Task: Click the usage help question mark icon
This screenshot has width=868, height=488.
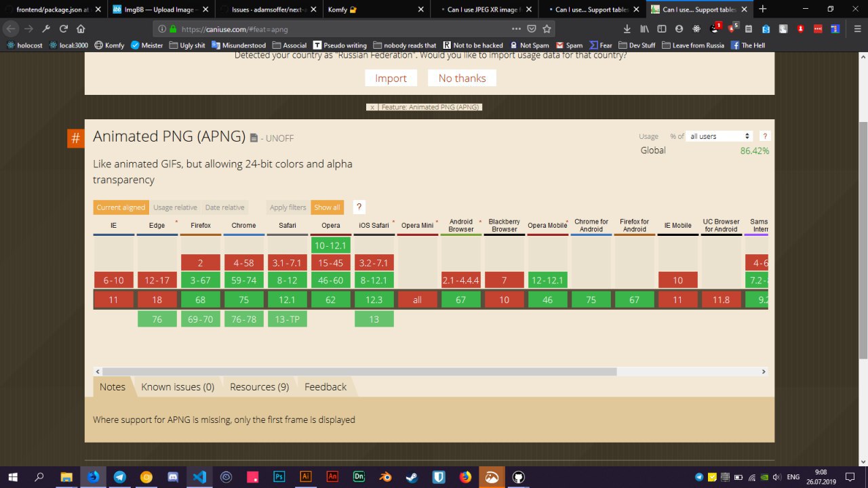Action: click(765, 136)
